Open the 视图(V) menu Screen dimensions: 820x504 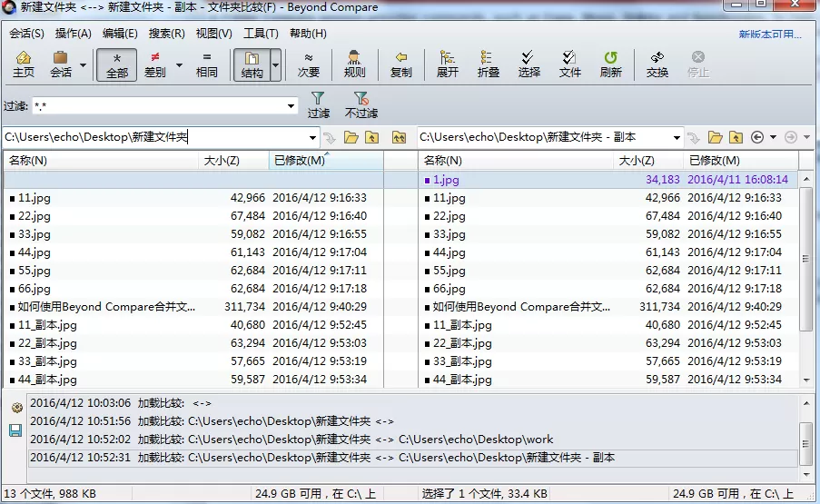(x=213, y=34)
